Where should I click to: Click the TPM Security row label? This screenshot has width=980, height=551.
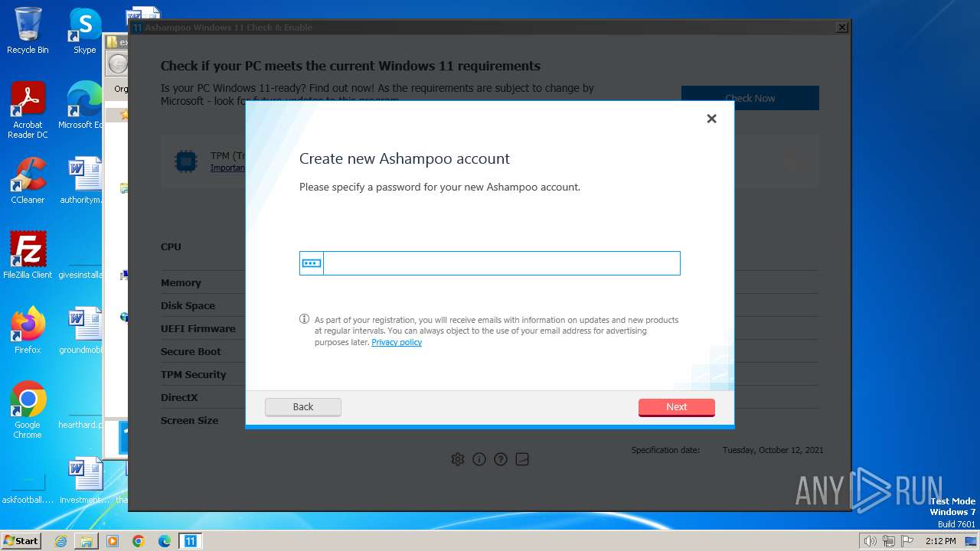[194, 374]
